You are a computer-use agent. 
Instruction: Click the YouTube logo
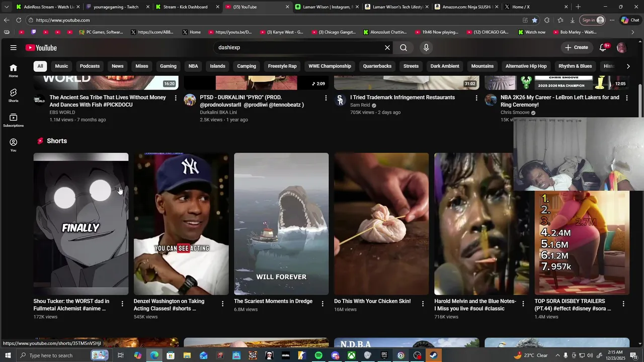click(41, 48)
